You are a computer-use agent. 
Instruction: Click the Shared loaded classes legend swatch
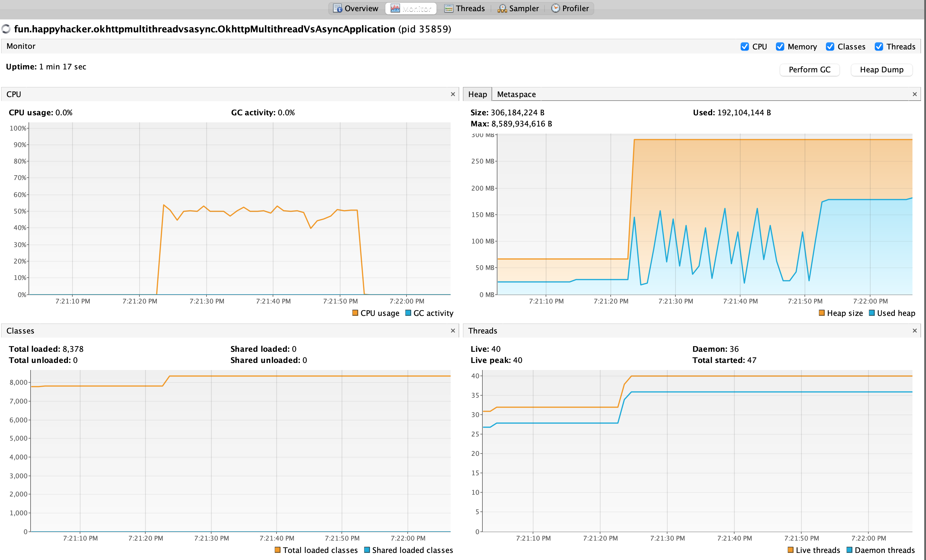click(367, 550)
